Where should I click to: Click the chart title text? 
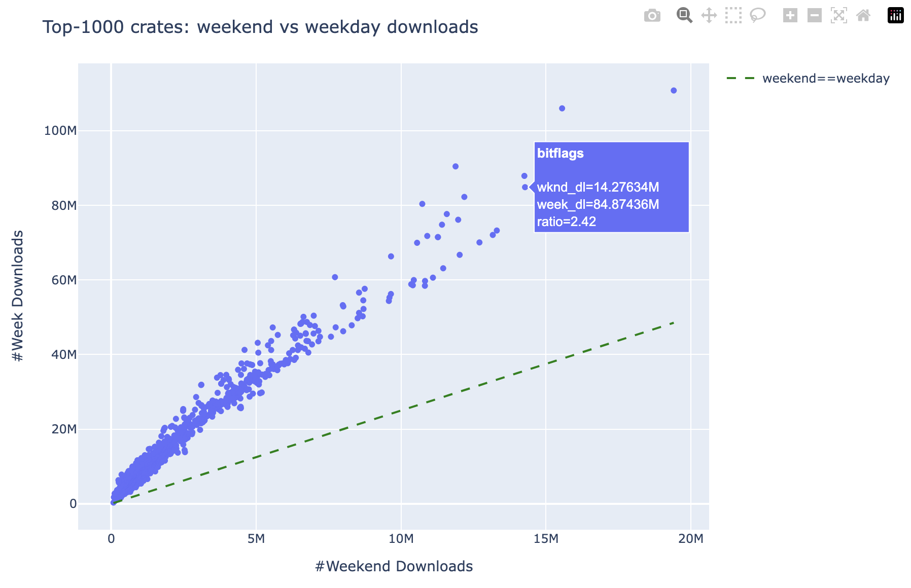[260, 27]
